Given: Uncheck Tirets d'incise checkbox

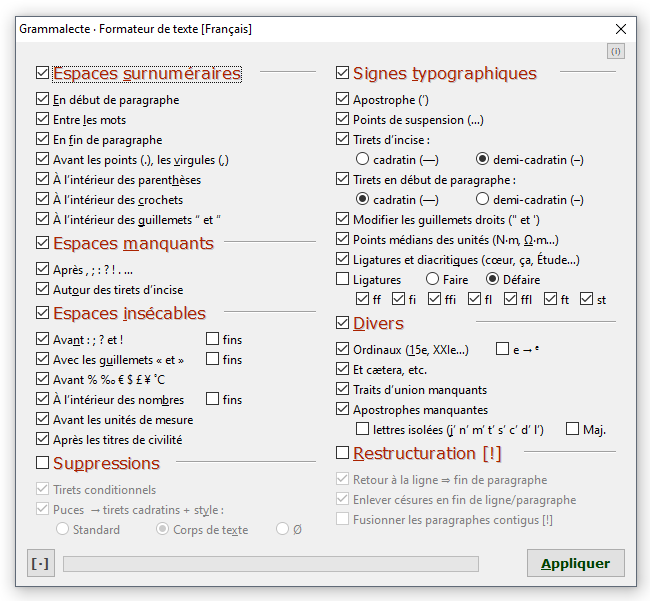Looking at the screenshot, I should click(x=342, y=138).
